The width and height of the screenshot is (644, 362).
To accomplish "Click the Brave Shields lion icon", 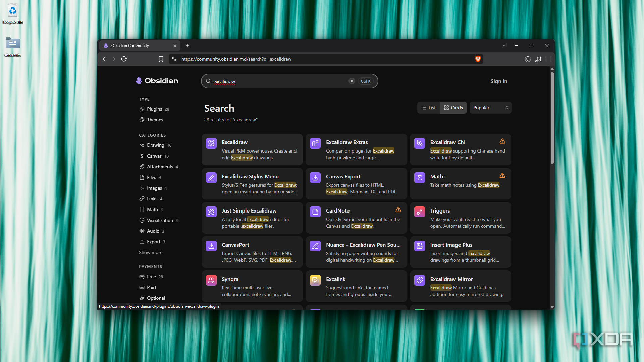I will [478, 59].
